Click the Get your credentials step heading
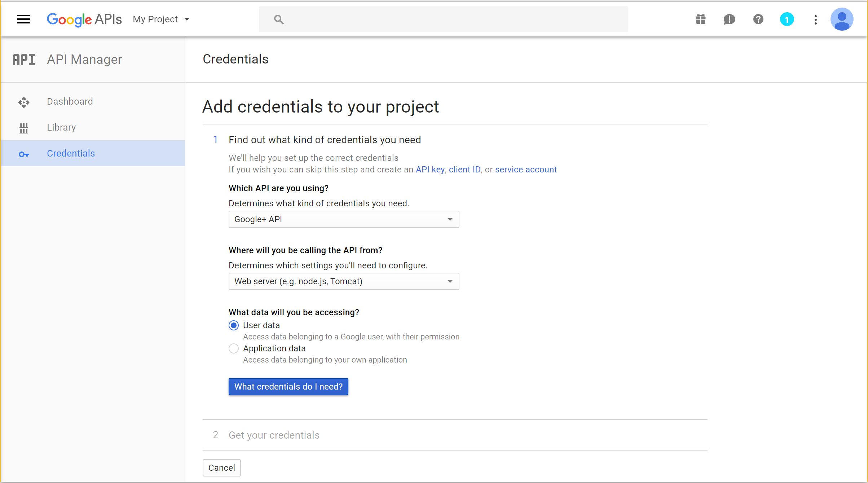This screenshot has height=483, width=868. 274,435
